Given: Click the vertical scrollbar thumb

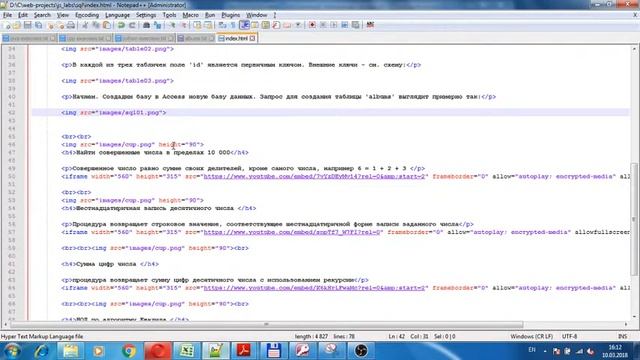Looking at the screenshot, I should [634, 218].
